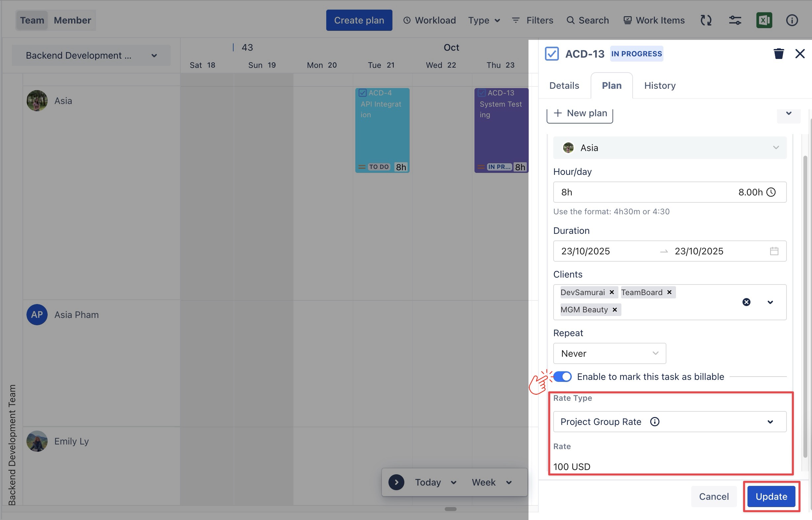The image size is (812, 520).
Task: Delete plan using trash icon
Action: pyautogui.click(x=779, y=54)
